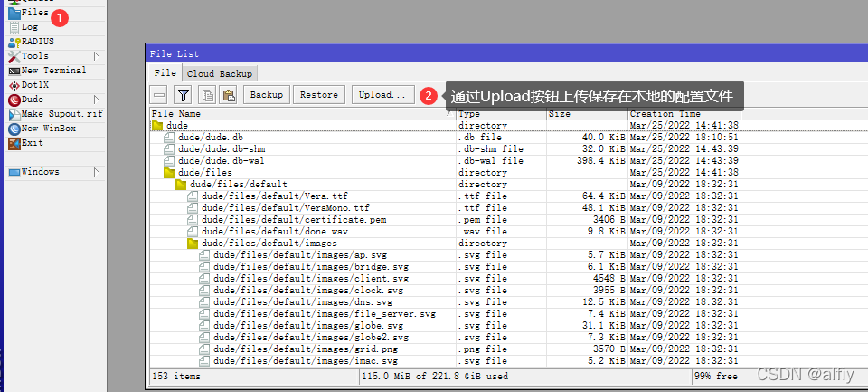This screenshot has width=868, height=392.
Task: Select file dude/files/default/images/dns.svg
Action: [x=445, y=302]
